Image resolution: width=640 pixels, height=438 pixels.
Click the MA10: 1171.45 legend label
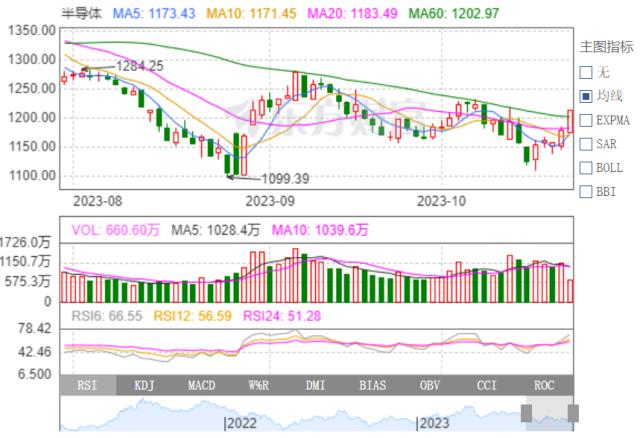tap(251, 13)
